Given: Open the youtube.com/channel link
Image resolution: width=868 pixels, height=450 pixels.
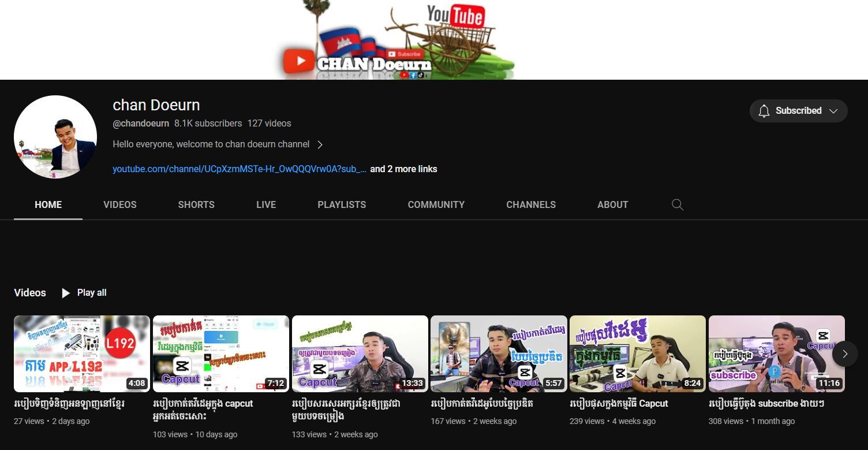Looking at the screenshot, I should 240,169.
